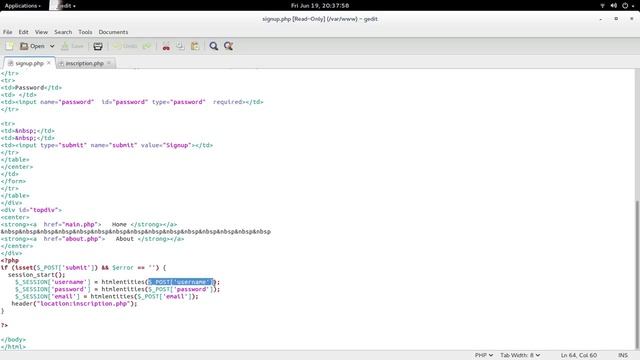Screen dimensions: 640x360
Task: Click the long &nbsp; entities line
Action: coord(136,231)
